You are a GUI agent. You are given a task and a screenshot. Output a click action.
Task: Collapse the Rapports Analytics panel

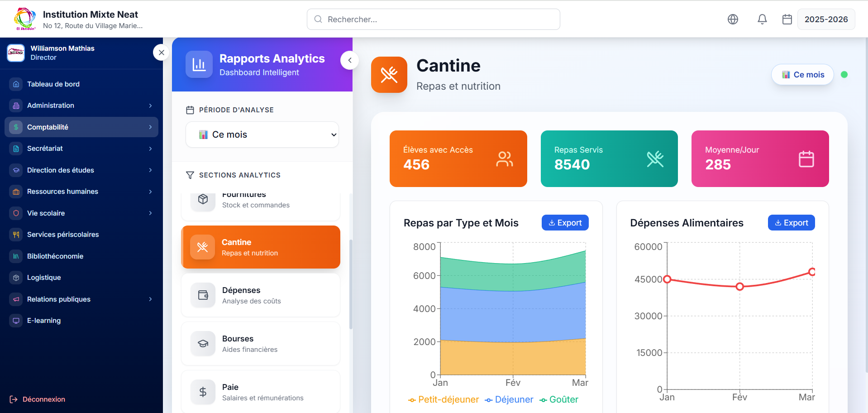coord(349,60)
